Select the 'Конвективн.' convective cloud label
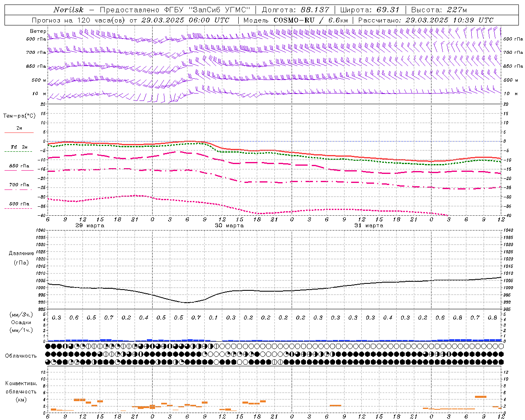Viewport: 525px width, 420px height. click(21, 383)
